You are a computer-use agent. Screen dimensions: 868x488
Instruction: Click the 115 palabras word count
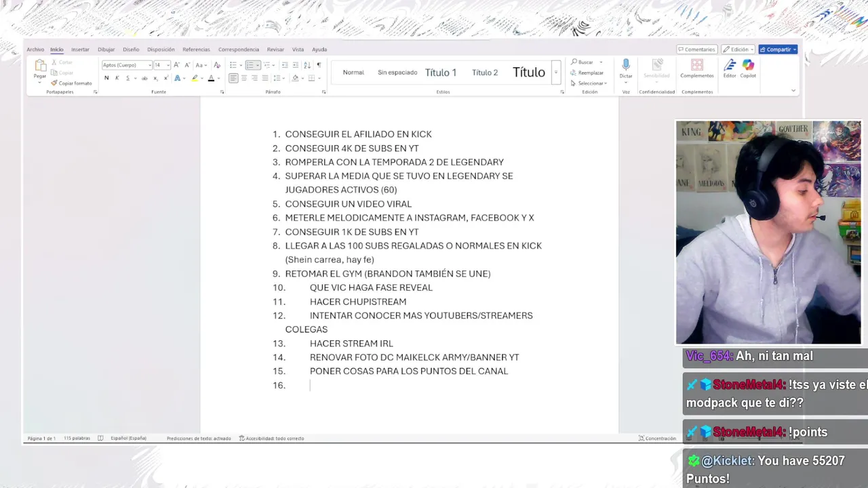point(77,438)
